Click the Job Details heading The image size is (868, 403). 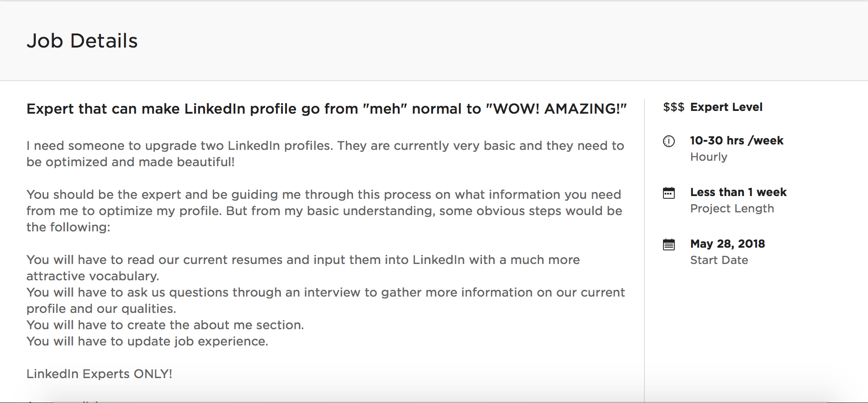[x=82, y=41]
